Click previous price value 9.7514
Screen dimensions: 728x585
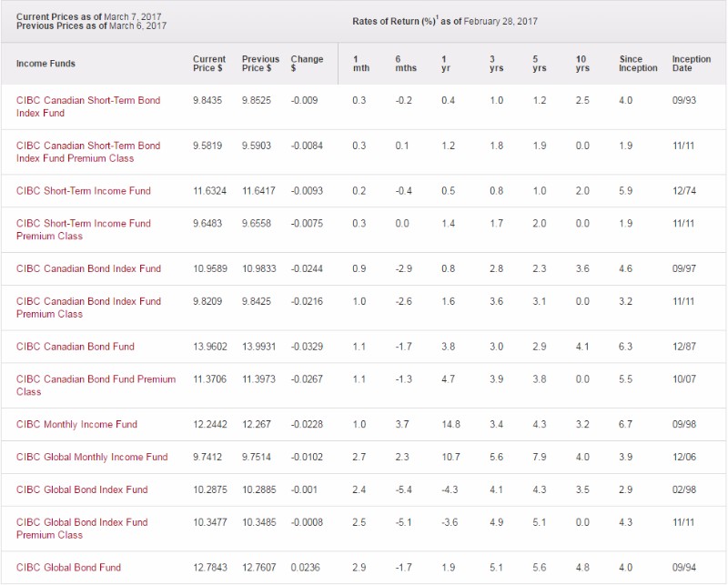257,458
